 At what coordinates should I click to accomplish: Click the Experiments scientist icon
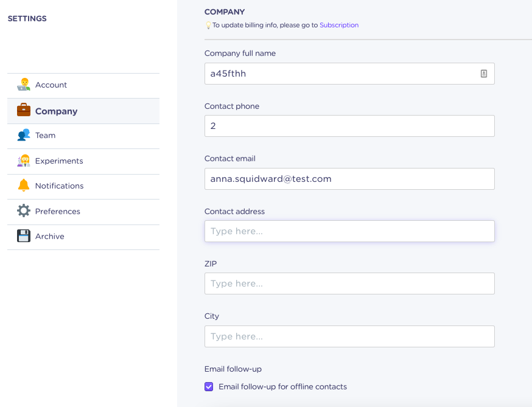(x=23, y=161)
